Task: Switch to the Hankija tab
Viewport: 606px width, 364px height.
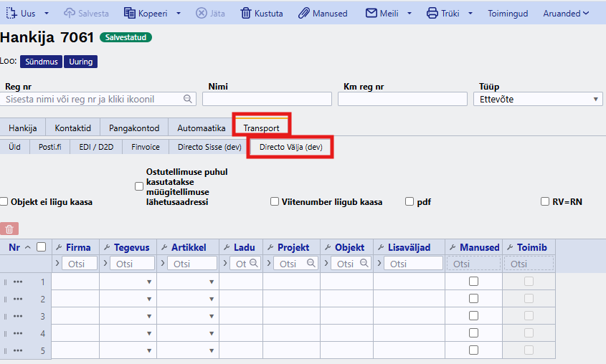Action: pos(23,128)
